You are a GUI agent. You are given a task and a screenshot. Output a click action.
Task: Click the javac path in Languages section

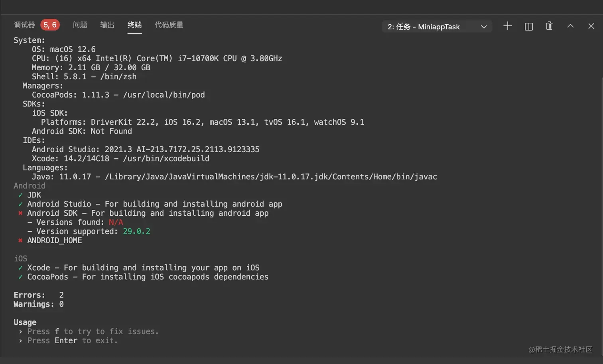tap(271, 177)
